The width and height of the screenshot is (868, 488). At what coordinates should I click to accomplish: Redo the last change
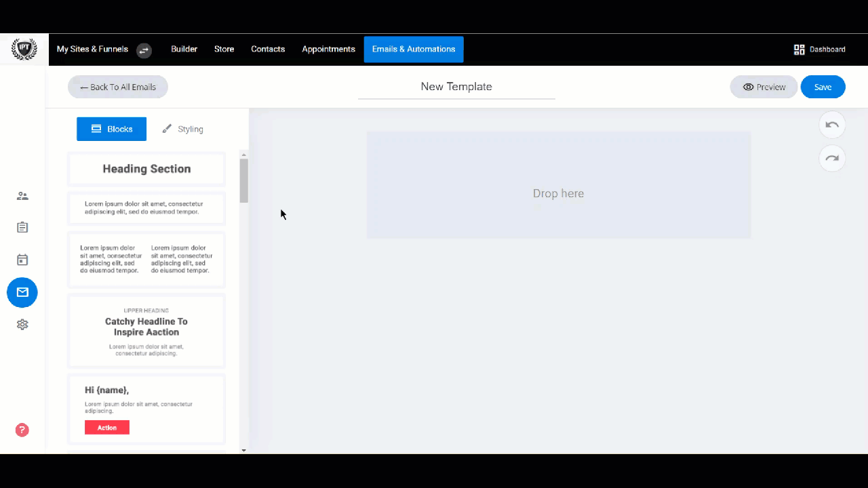832,158
